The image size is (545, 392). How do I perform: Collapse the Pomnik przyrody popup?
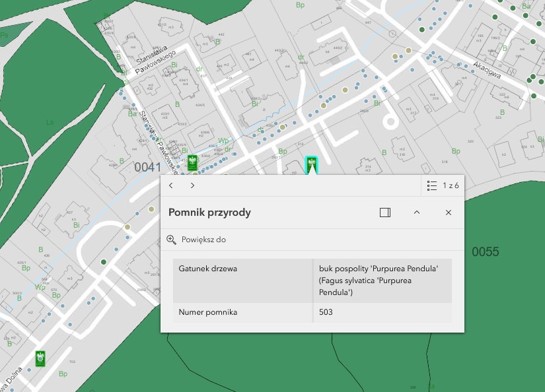click(417, 212)
